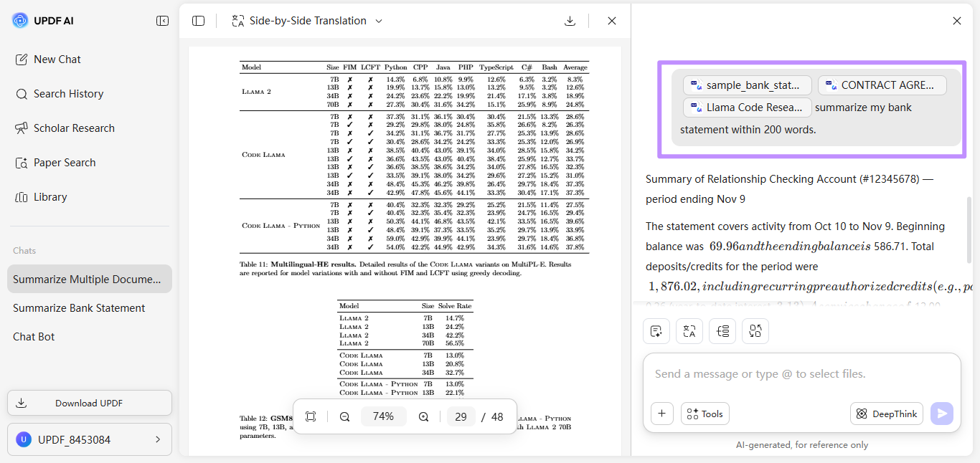Viewport: 980px width, 463px height.
Task: Open the sample_bank_stat... file chip
Action: [x=748, y=85]
